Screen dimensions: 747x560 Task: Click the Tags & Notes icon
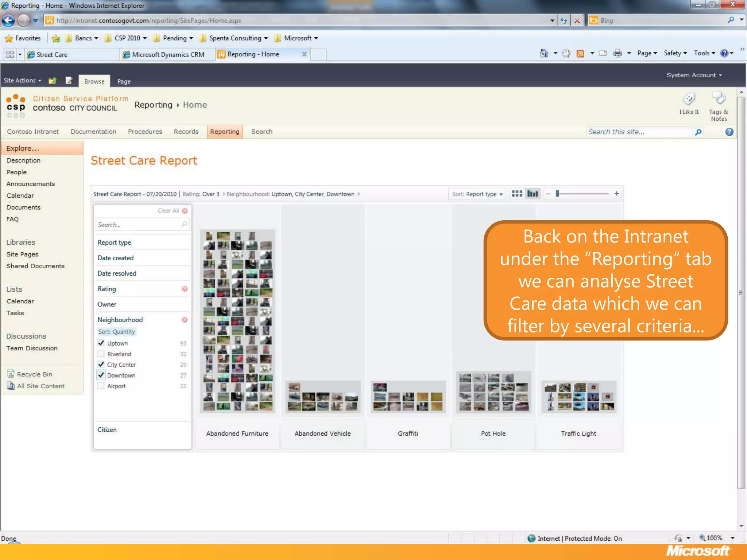719,98
